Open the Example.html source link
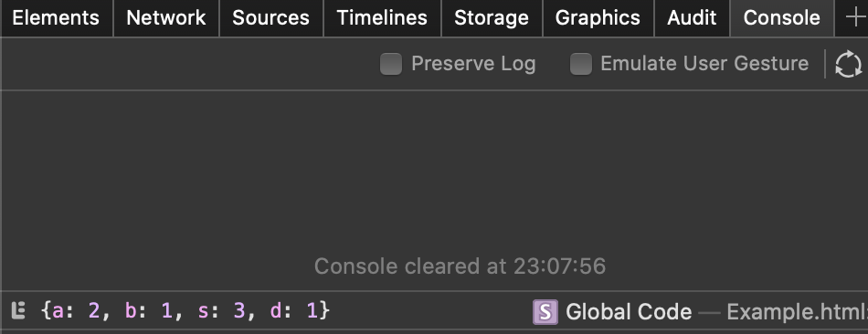Screen dimensions: 868x334 point(797,312)
